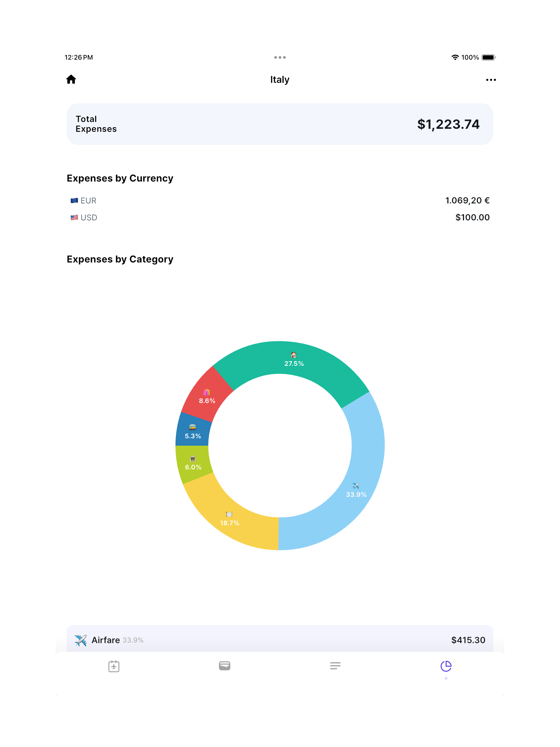This screenshot has height=747, width=560.
Task: Tap the airplane icon in the chart
Action: (356, 486)
